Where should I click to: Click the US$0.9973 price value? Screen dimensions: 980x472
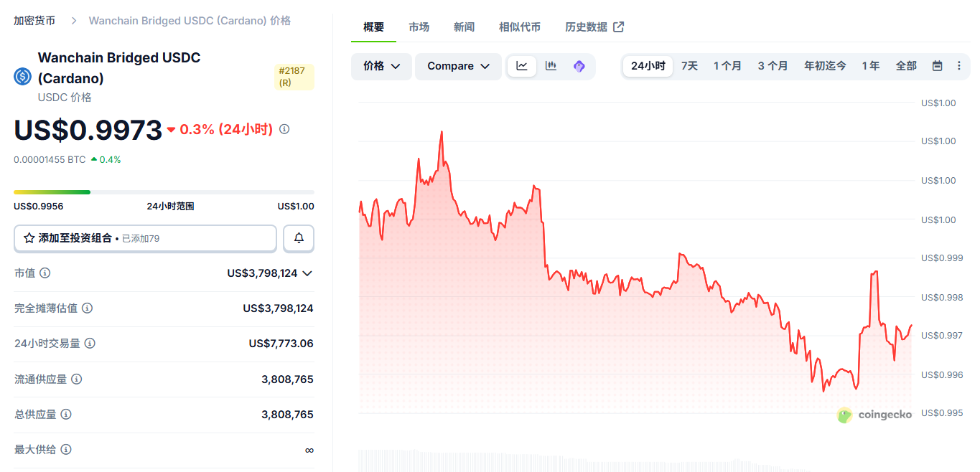tap(88, 130)
